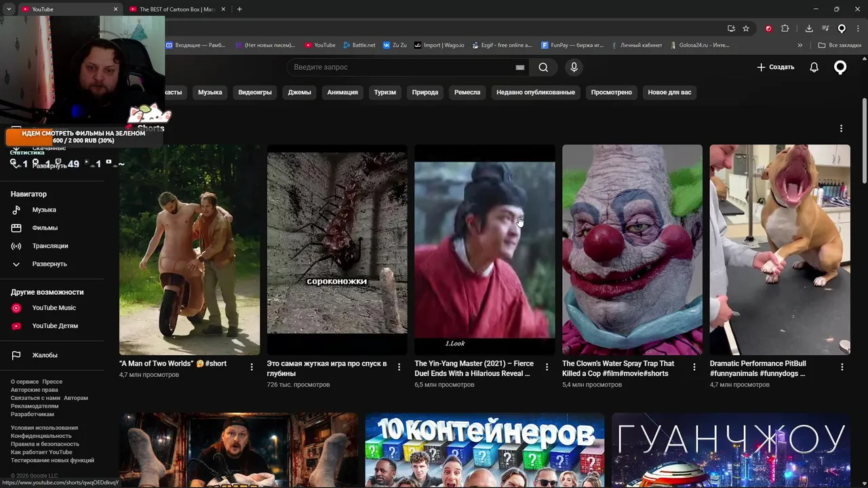Open the Shorts shelf three-dot menu

[842, 128]
